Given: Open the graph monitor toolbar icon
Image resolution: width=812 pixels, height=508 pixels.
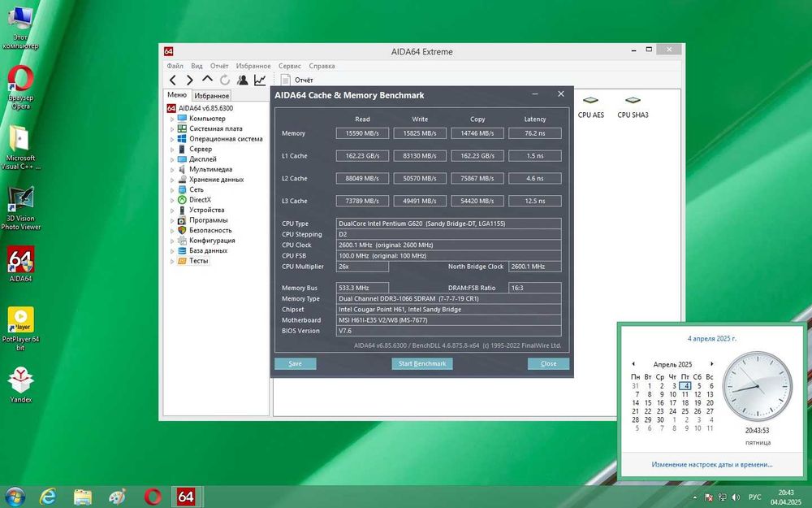Looking at the screenshot, I should (x=260, y=80).
